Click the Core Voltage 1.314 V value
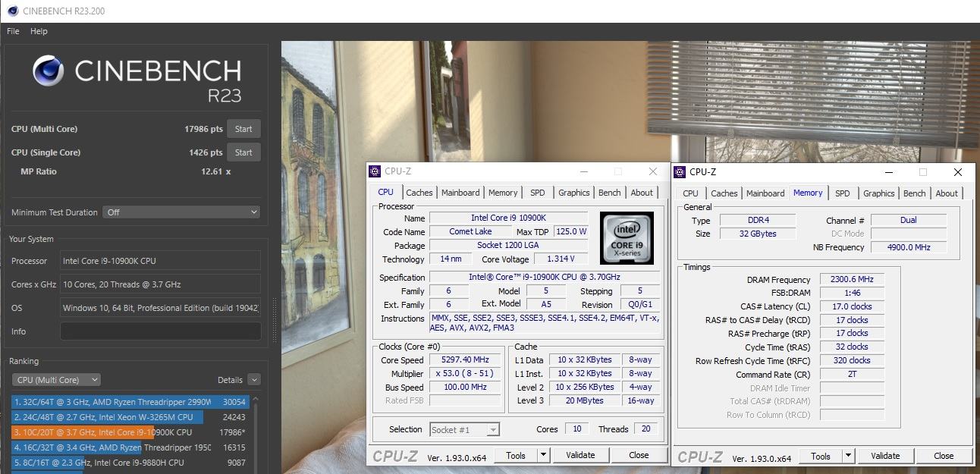980x474 pixels. tap(560, 259)
